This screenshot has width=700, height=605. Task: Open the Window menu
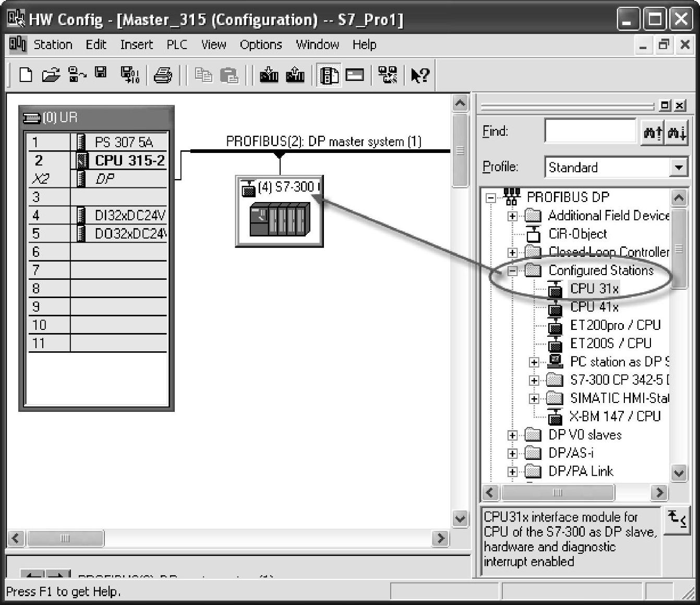[x=318, y=45]
